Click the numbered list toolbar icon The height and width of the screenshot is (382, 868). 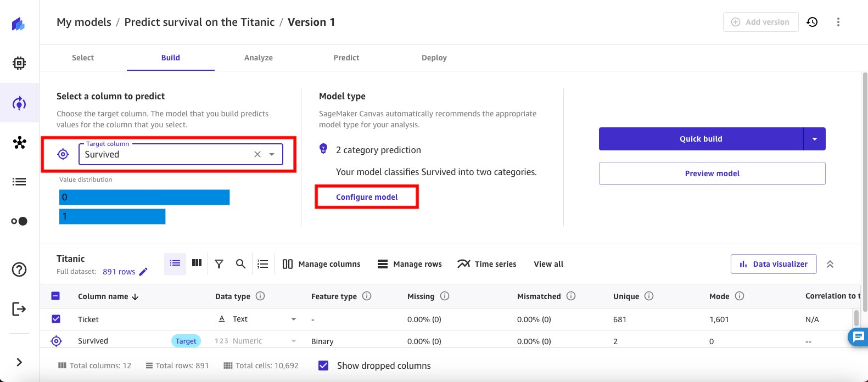coord(263,264)
